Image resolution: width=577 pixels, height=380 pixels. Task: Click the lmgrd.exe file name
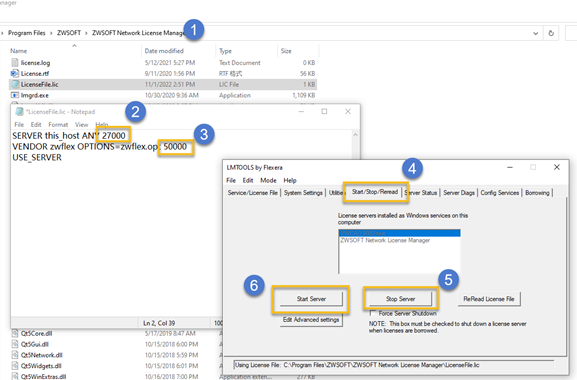coord(35,95)
